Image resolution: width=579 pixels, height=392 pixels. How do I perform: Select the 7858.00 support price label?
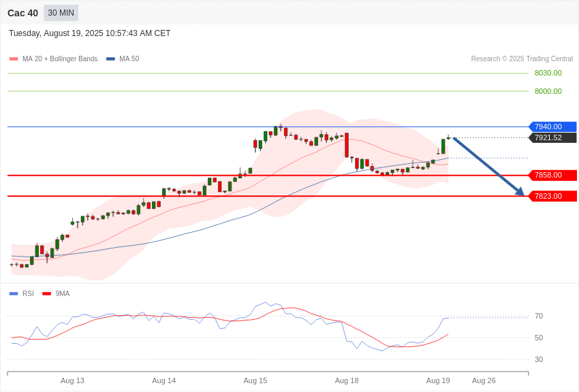tap(553, 175)
